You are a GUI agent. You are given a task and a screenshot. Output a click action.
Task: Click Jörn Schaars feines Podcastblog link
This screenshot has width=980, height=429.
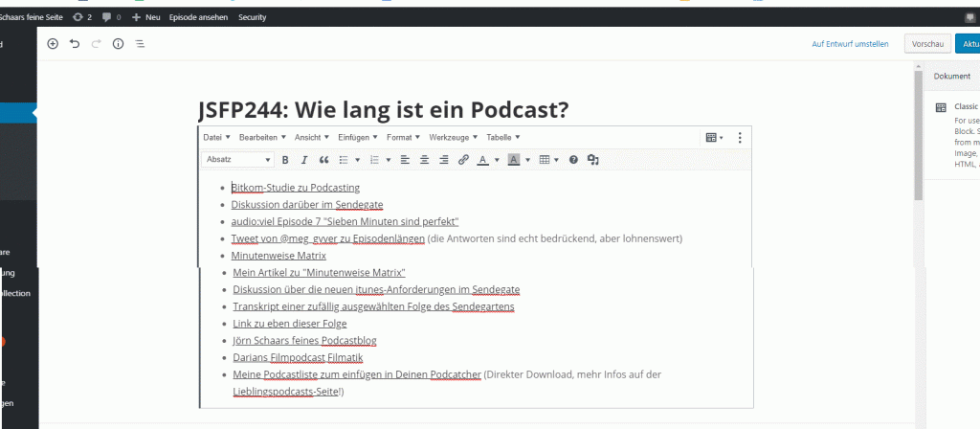[x=304, y=341]
